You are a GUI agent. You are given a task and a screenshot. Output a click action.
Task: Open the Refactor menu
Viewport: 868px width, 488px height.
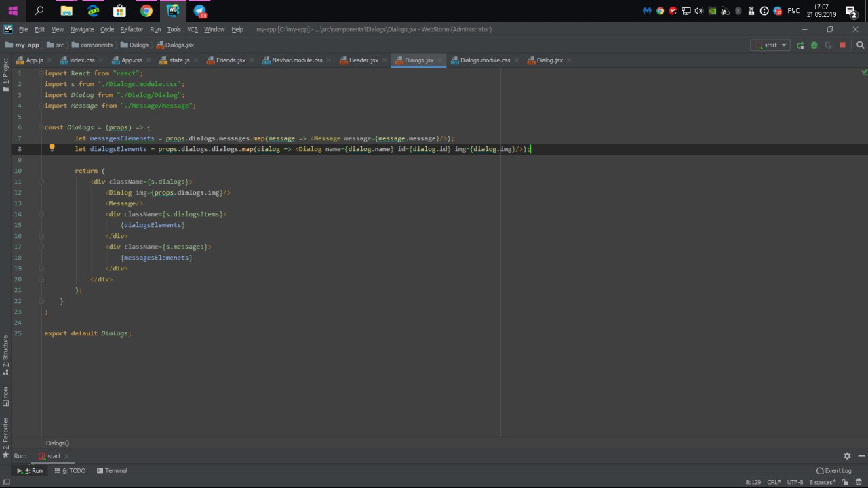point(132,29)
